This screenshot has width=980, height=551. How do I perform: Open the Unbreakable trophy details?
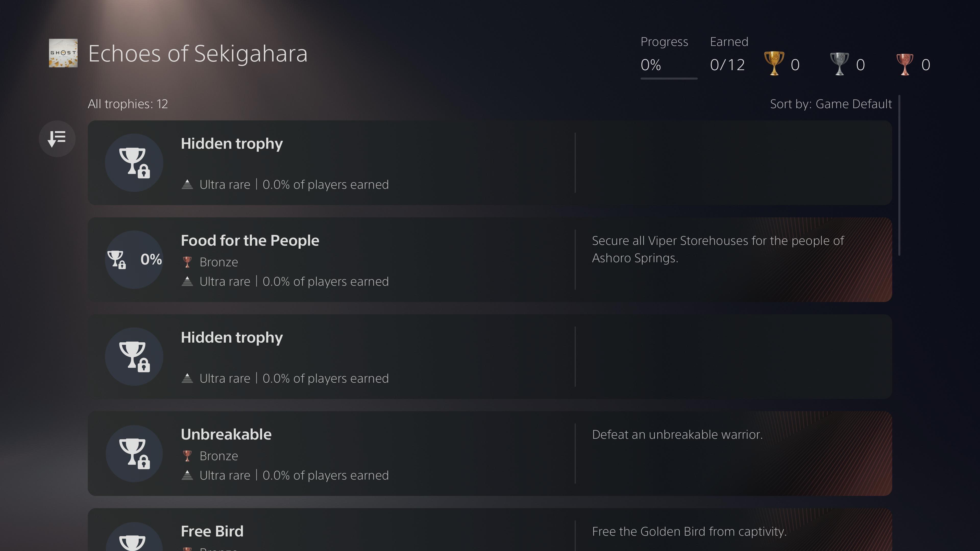click(490, 454)
